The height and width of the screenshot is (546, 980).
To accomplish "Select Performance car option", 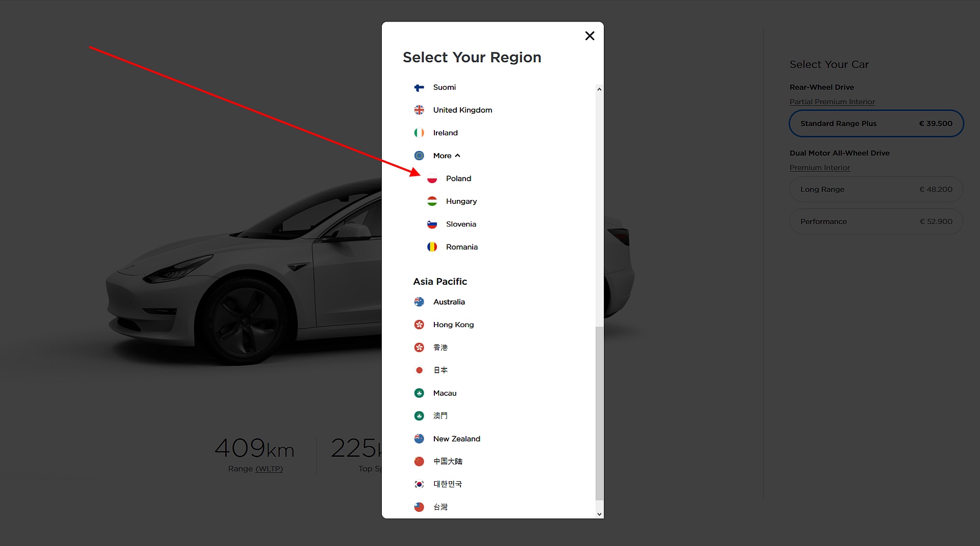I will pos(876,221).
